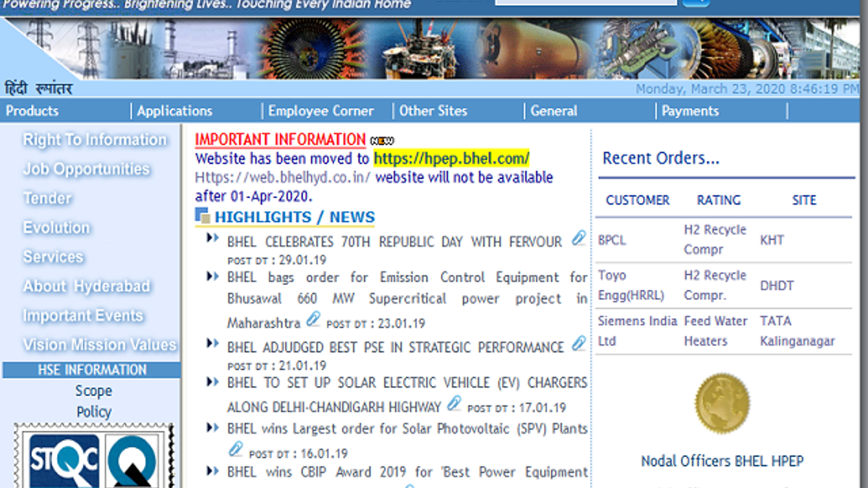Click the bullet arrow beside Republic Day news

point(213,238)
